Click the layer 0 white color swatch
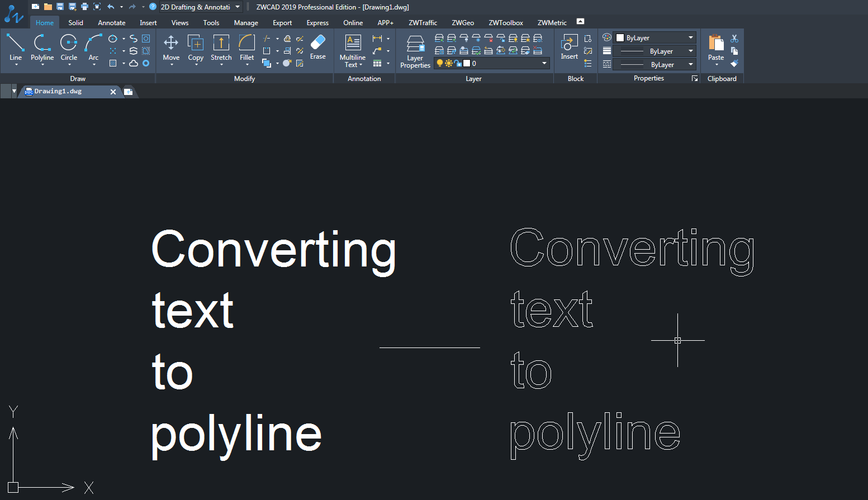Image resolution: width=868 pixels, height=500 pixels. click(467, 63)
